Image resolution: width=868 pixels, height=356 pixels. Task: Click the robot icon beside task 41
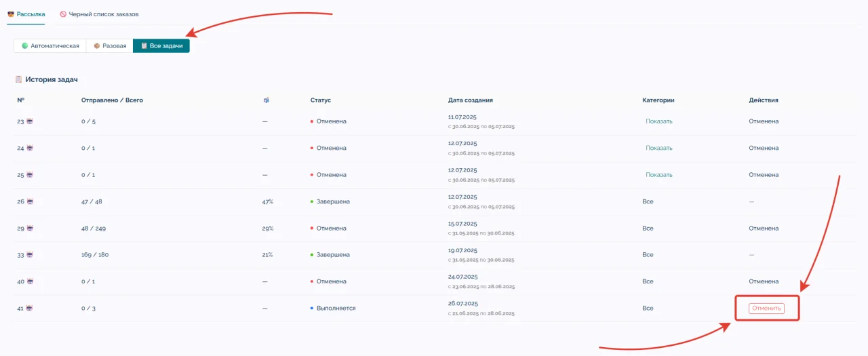30,309
